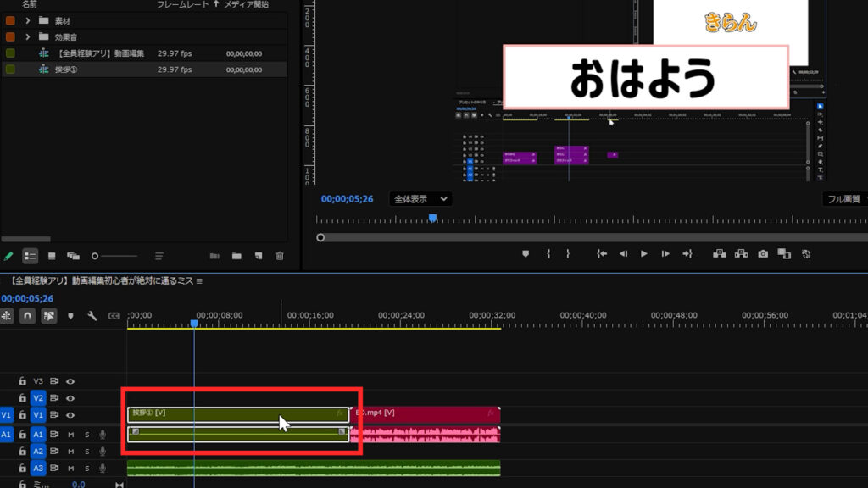
Task: Open the フル画質 playback resolution dropdown
Action: [845, 198]
